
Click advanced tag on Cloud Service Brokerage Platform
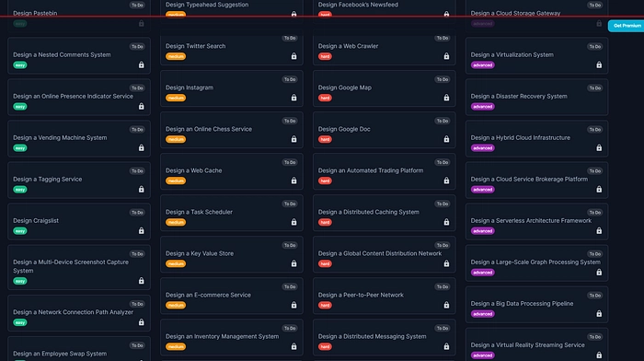pos(483,190)
